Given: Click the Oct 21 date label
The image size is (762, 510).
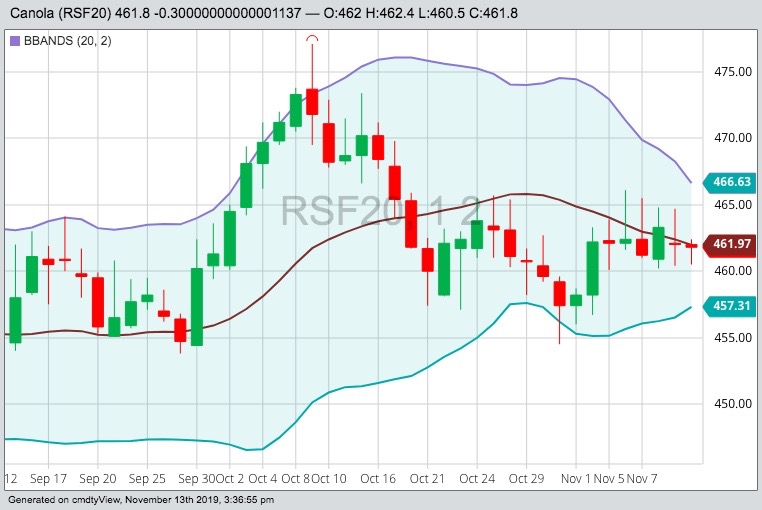Looking at the screenshot, I should tap(426, 479).
